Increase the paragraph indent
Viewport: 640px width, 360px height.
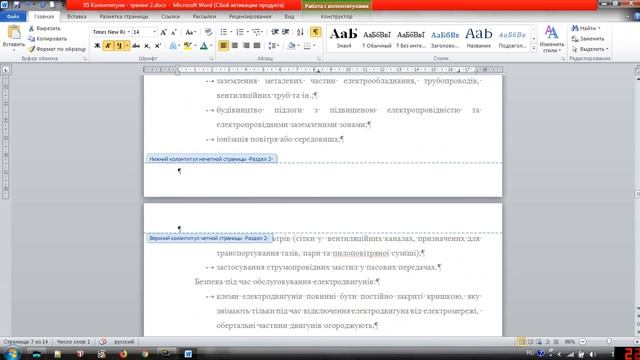(x=286, y=32)
